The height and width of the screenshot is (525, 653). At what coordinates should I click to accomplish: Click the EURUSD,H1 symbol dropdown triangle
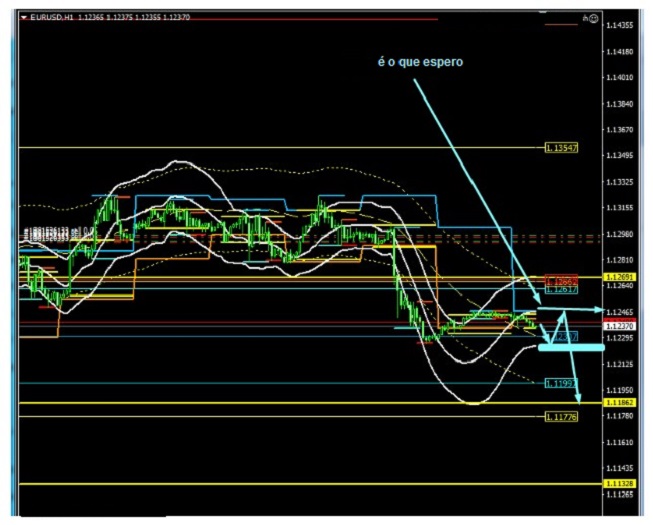(x=24, y=18)
